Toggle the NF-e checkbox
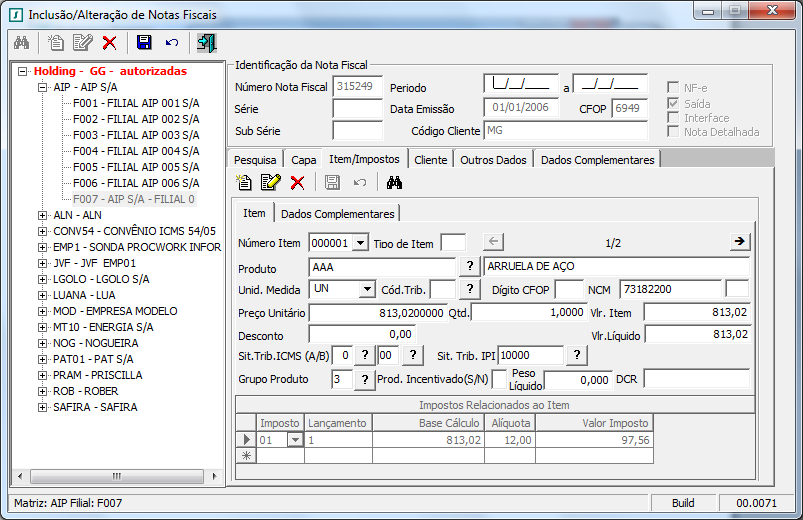Viewport: 803px width, 520px height. click(674, 87)
